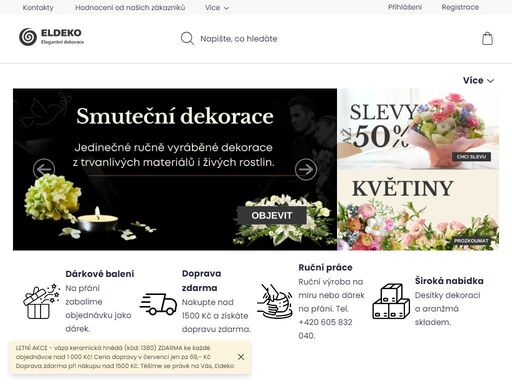Click the delivery truck icon

pos(158,304)
